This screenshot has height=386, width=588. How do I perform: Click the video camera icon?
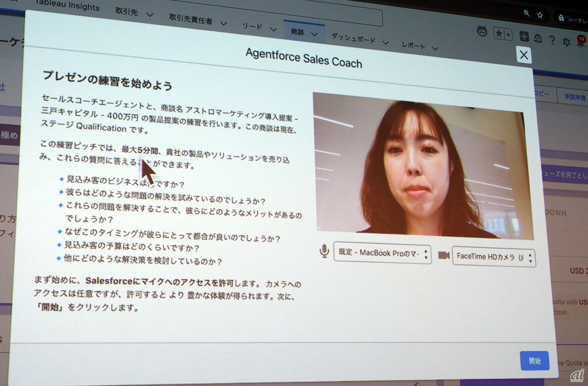click(443, 255)
